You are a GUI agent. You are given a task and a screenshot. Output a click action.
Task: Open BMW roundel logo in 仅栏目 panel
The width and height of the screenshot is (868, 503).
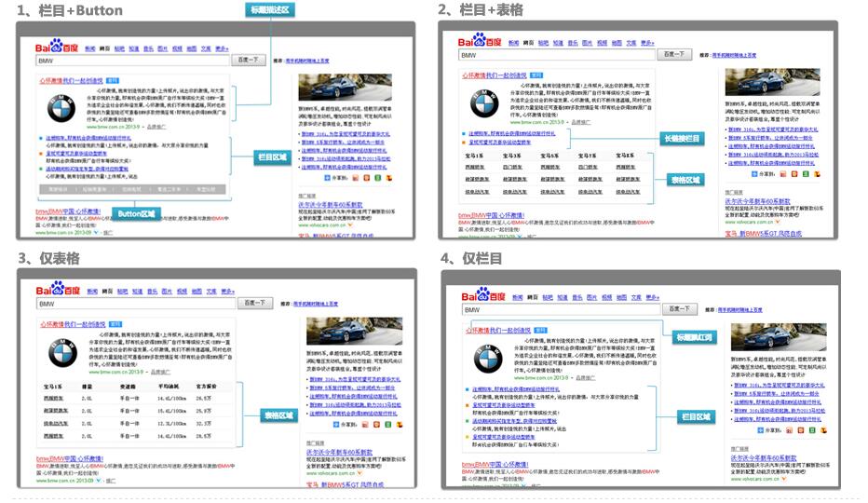click(x=488, y=359)
